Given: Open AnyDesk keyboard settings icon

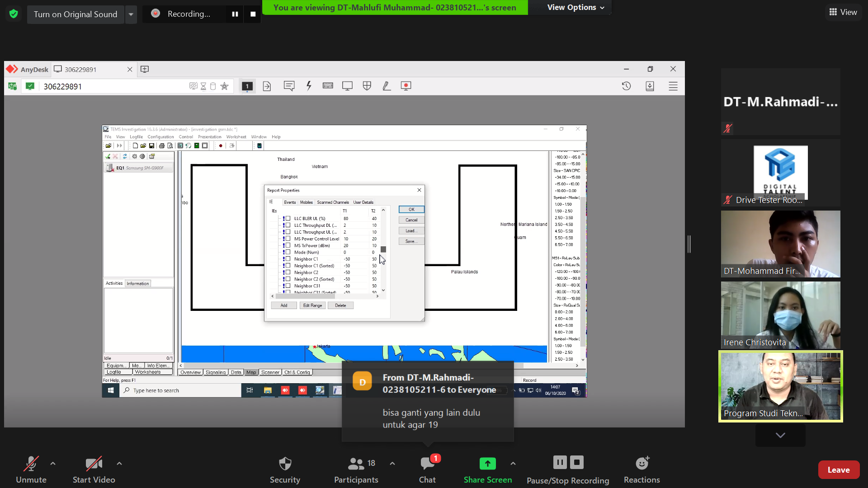Looking at the screenshot, I should point(328,86).
